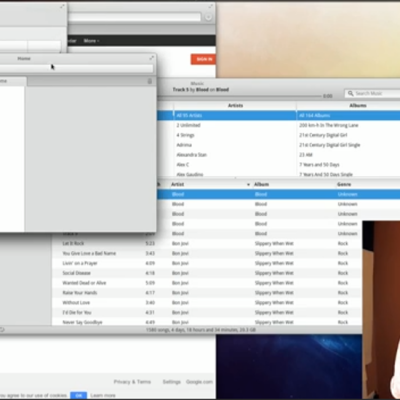Viewport: 400px width, 400px height.
Task: Maximize the Home file manager window
Action: (x=151, y=58)
